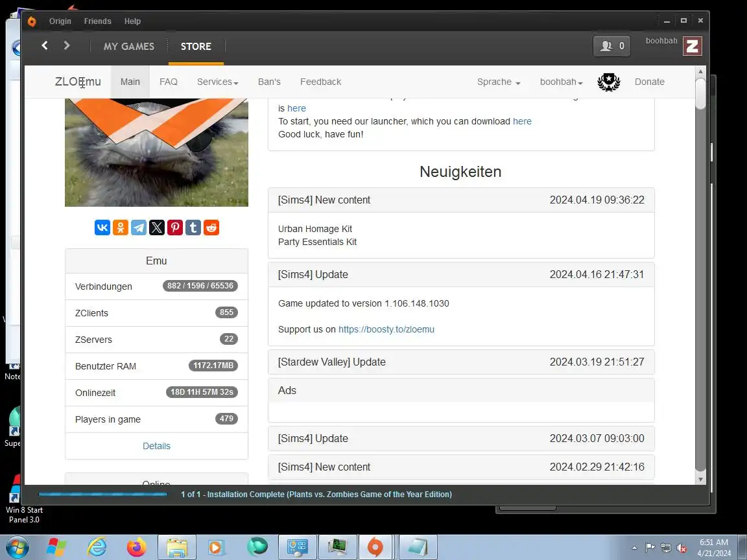
Task: Share via X (Twitter) icon
Action: (x=157, y=227)
